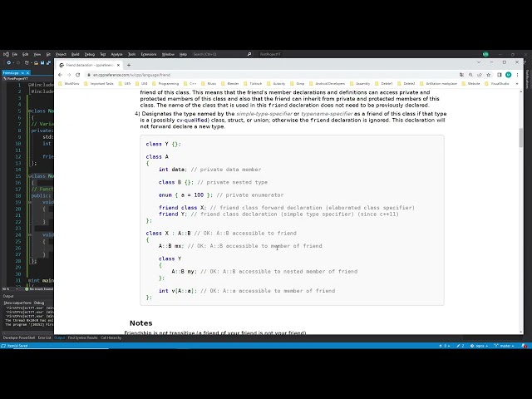The height and width of the screenshot is (399, 532).
Task: Switch to the Developer PowerShell tab
Action: click(19, 338)
